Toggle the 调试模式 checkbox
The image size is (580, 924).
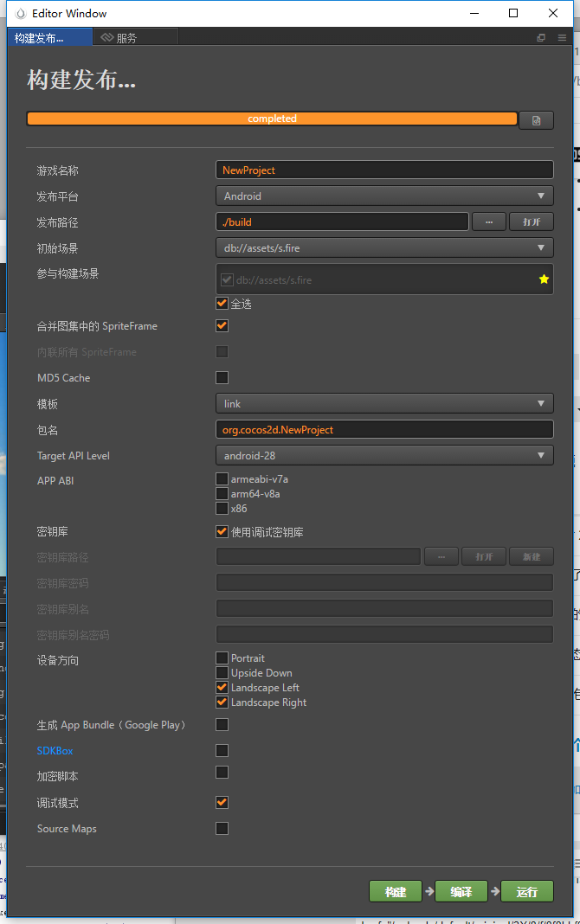point(222,802)
